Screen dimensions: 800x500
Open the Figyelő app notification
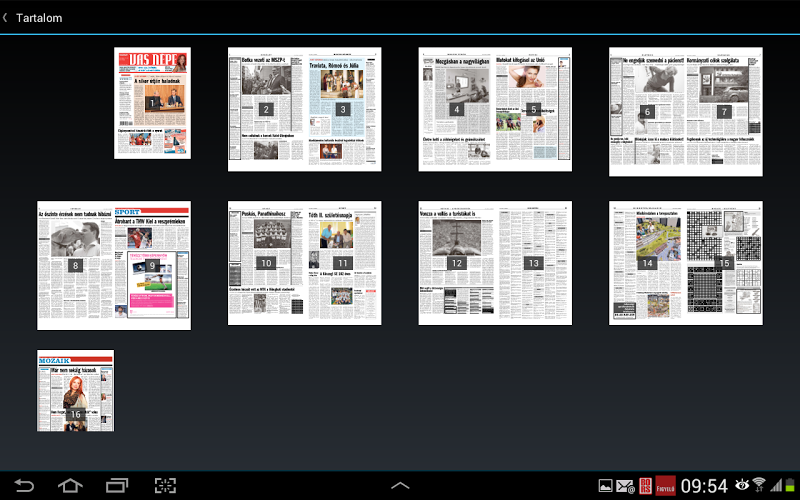pos(665,486)
